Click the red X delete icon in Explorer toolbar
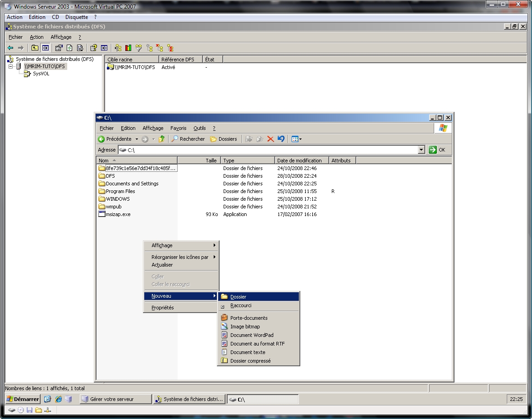 point(271,139)
